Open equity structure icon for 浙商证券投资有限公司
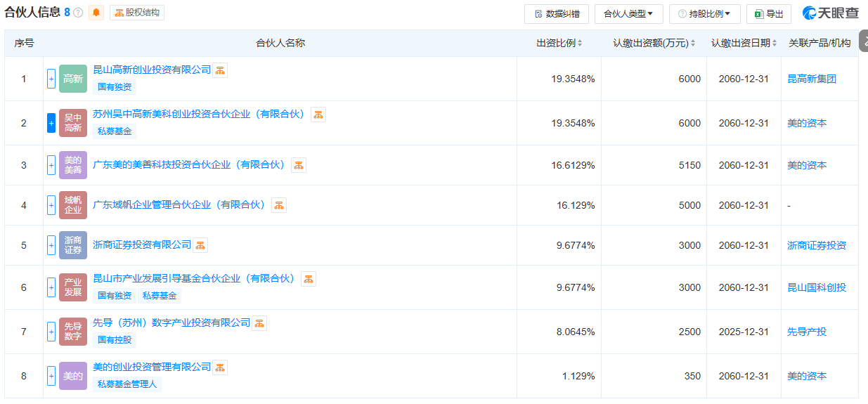Viewport: 868px width, 404px height. [200, 245]
